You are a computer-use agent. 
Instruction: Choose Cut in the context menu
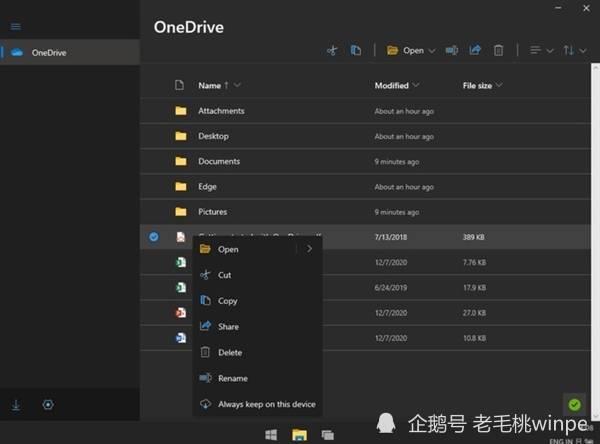click(x=257, y=275)
